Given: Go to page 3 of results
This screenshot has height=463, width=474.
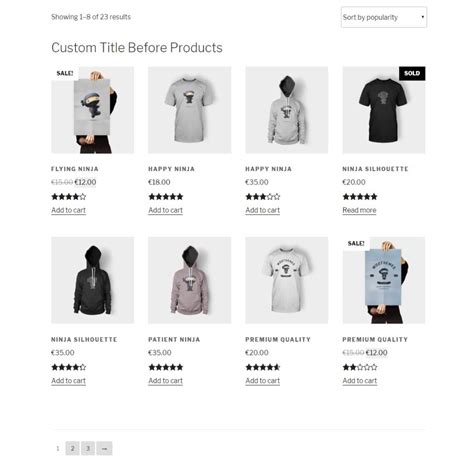Looking at the screenshot, I should point(88,448).
